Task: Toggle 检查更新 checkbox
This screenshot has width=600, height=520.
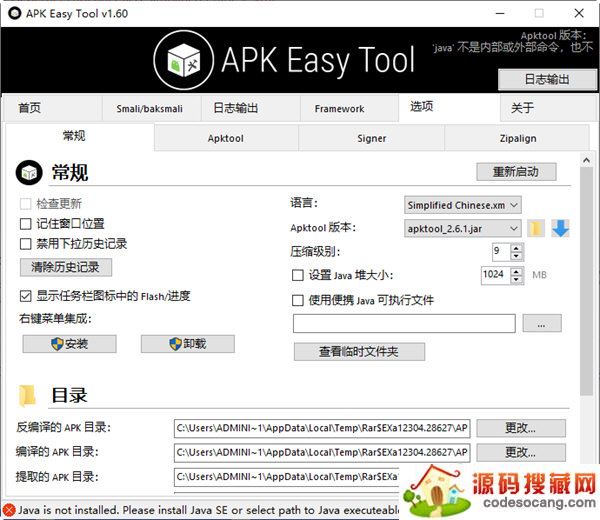Action: [26, 204]
